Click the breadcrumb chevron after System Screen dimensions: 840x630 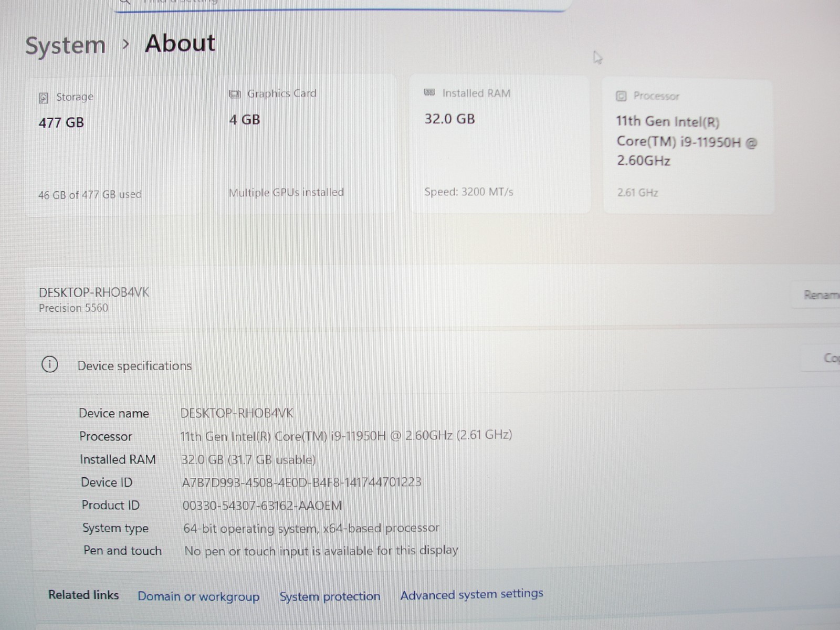pos(125,44)
